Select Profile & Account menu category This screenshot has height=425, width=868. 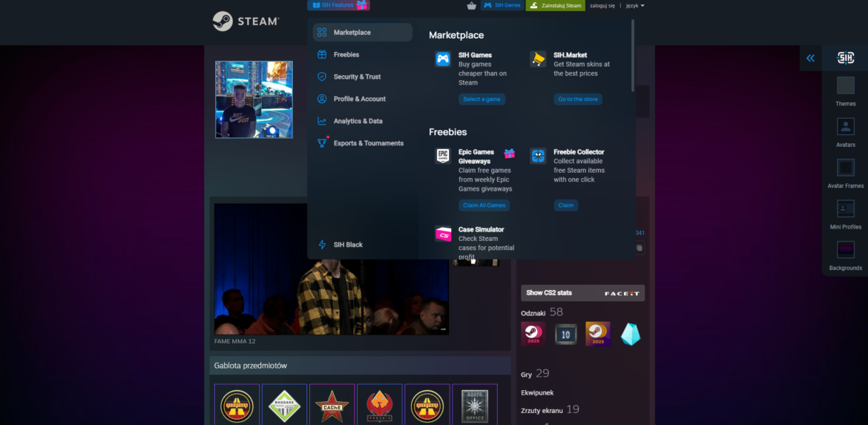pos(363,99)
